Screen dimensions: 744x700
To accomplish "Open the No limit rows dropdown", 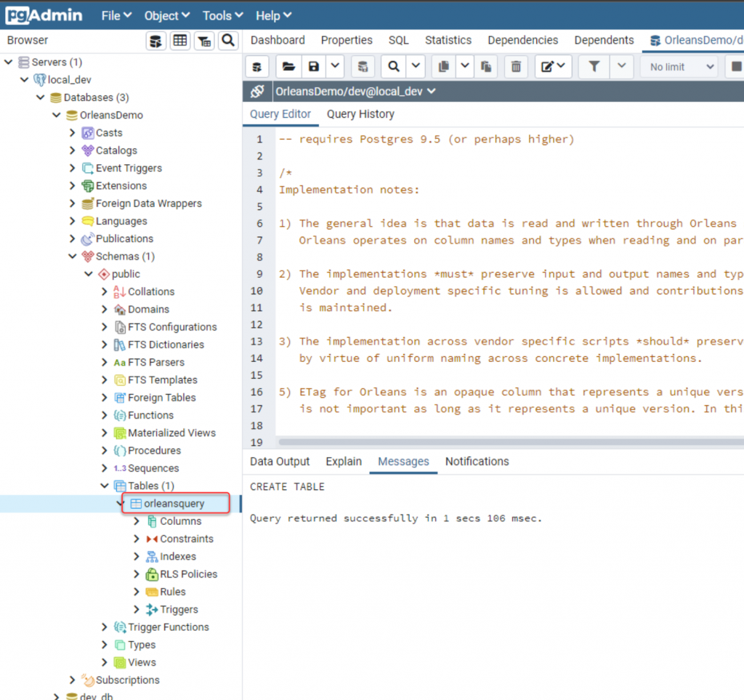I will pos(680,67).
